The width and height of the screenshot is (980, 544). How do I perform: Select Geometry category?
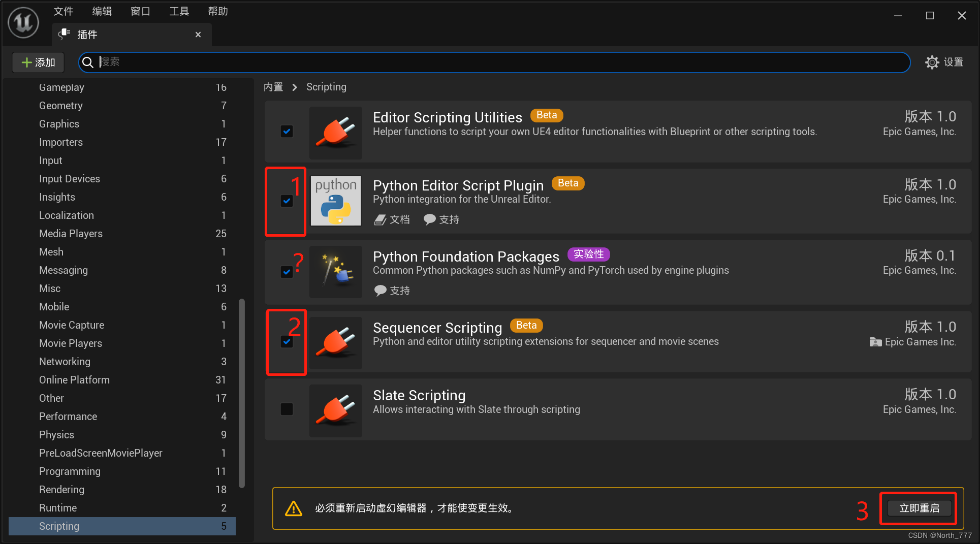[x=122, y=106]
